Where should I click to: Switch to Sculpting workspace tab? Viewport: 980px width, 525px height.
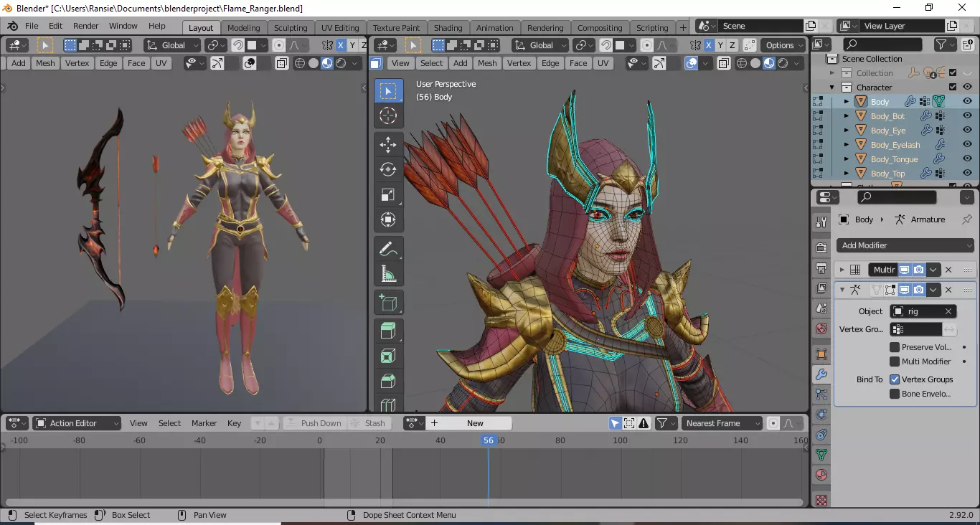pyautogui.click(x=291, y=27)
